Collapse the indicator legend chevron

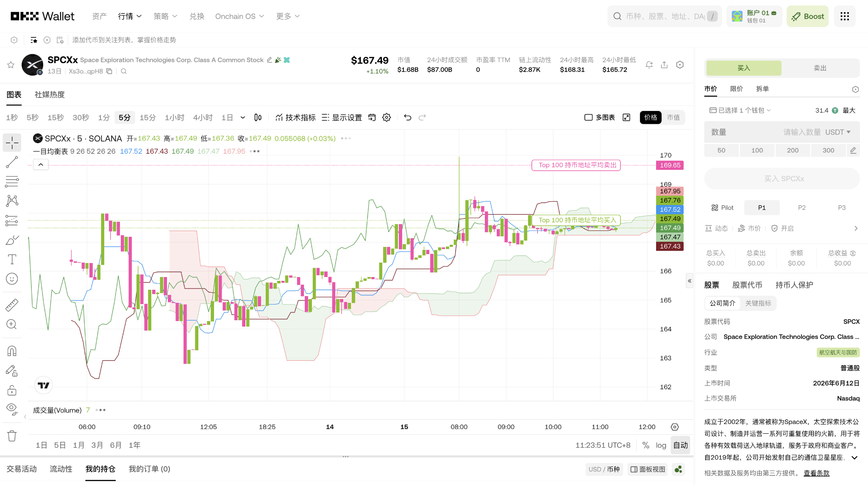point(41,165)
